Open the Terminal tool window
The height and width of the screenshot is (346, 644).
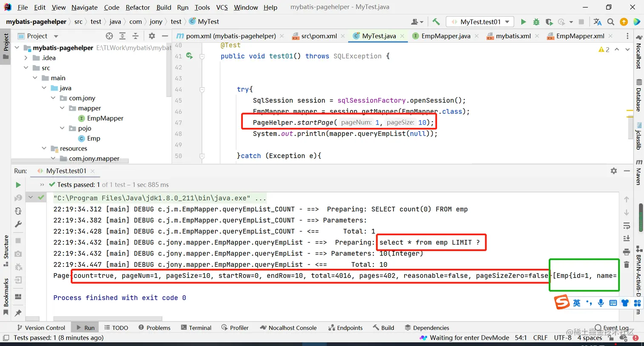(x=196, y=328)
